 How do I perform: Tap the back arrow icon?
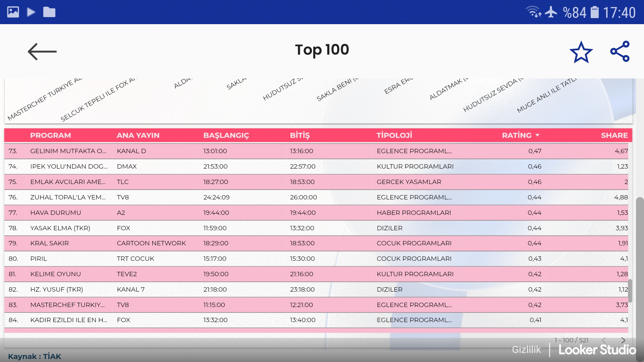pos(42,52)
